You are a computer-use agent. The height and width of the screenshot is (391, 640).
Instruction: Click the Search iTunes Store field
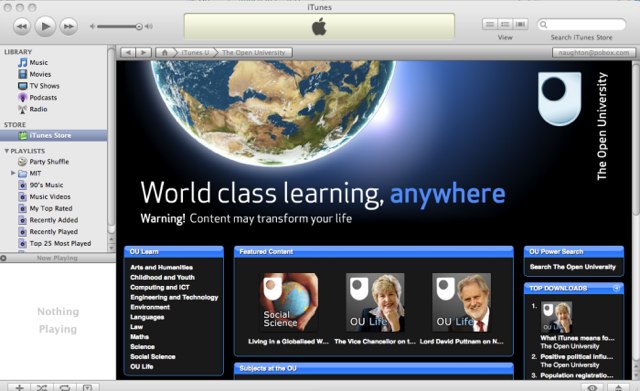tap(582, 24)
